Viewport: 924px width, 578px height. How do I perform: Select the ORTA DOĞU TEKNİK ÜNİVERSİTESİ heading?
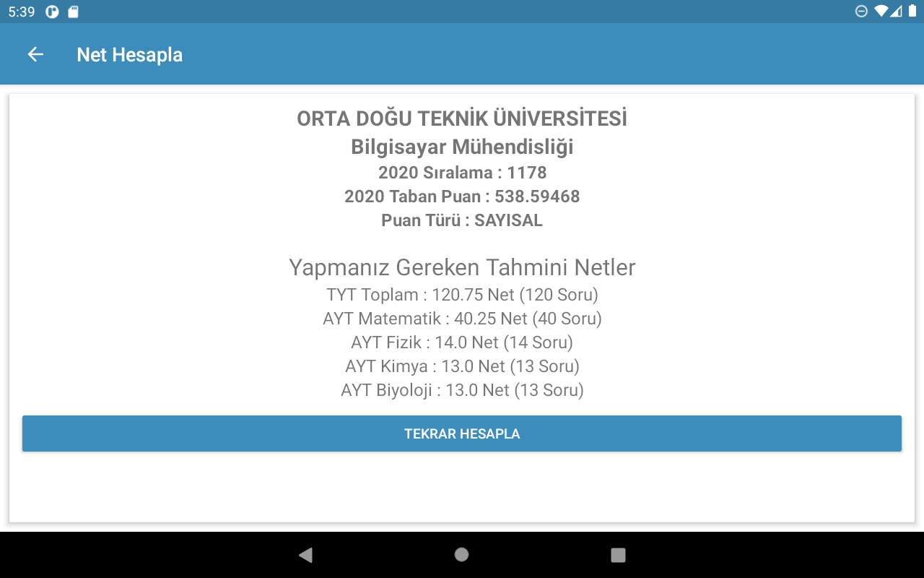click(x=462, y=118)
